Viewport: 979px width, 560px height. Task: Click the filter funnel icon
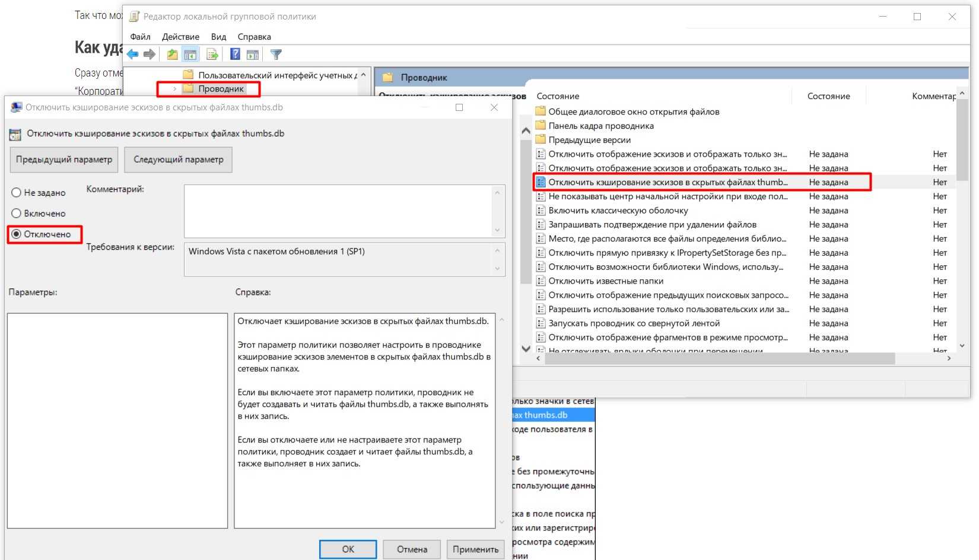click(276, 55)
